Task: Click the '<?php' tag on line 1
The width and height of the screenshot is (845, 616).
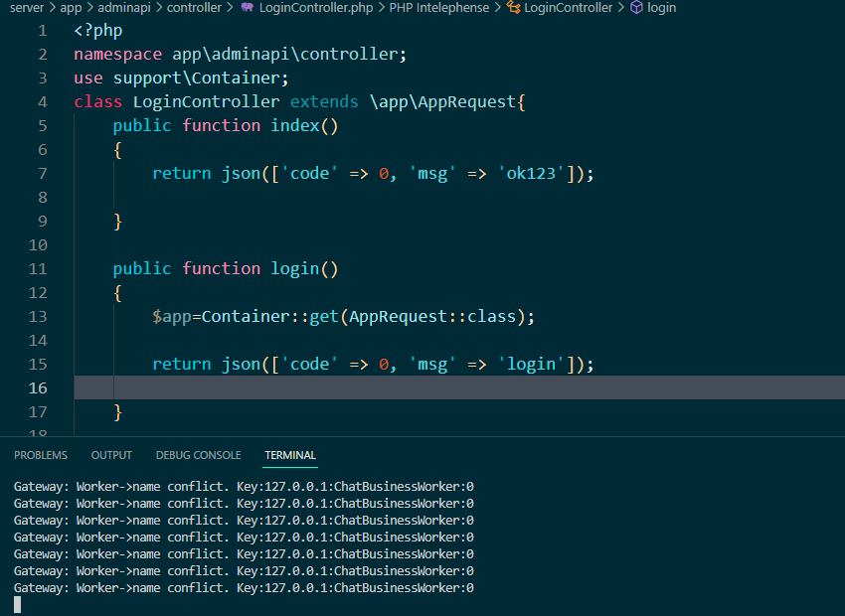Action: pyautogui.click(x=98, y=31)
